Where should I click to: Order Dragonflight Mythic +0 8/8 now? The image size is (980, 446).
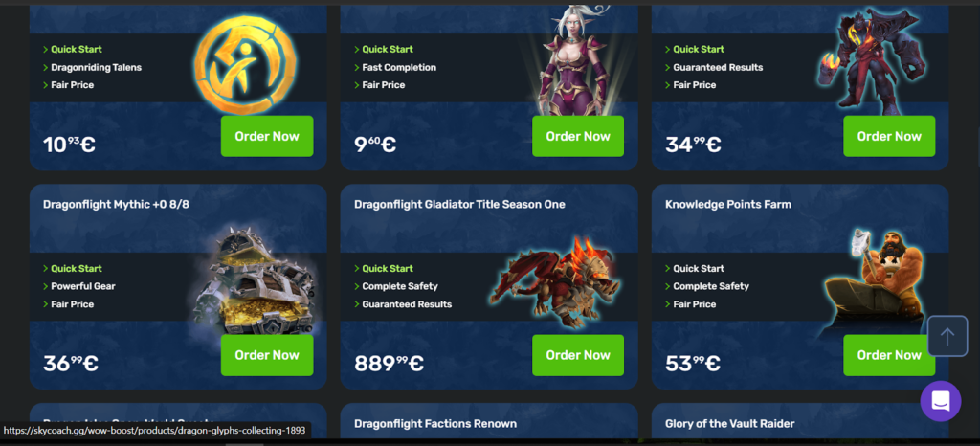click(x=267, y=355)
